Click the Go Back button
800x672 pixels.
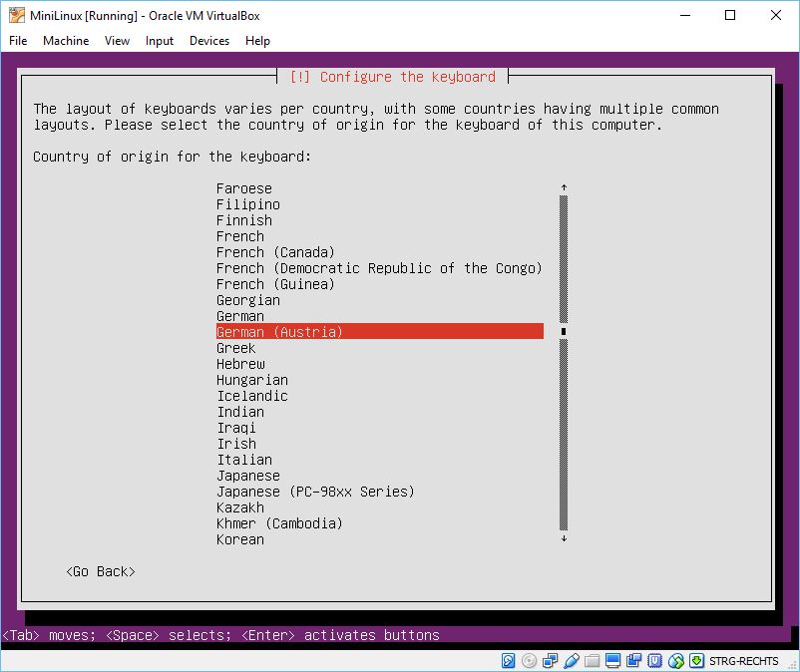[x=100, y=571]
